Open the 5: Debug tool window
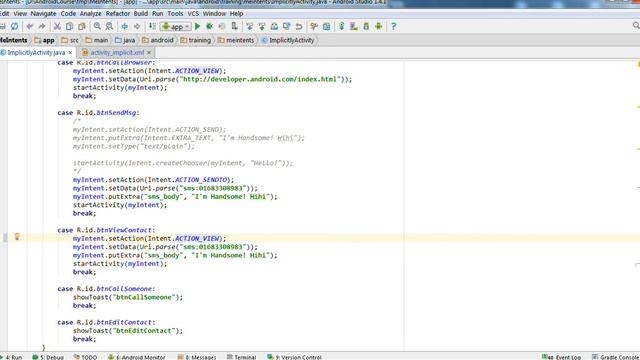 click(48, 357)
